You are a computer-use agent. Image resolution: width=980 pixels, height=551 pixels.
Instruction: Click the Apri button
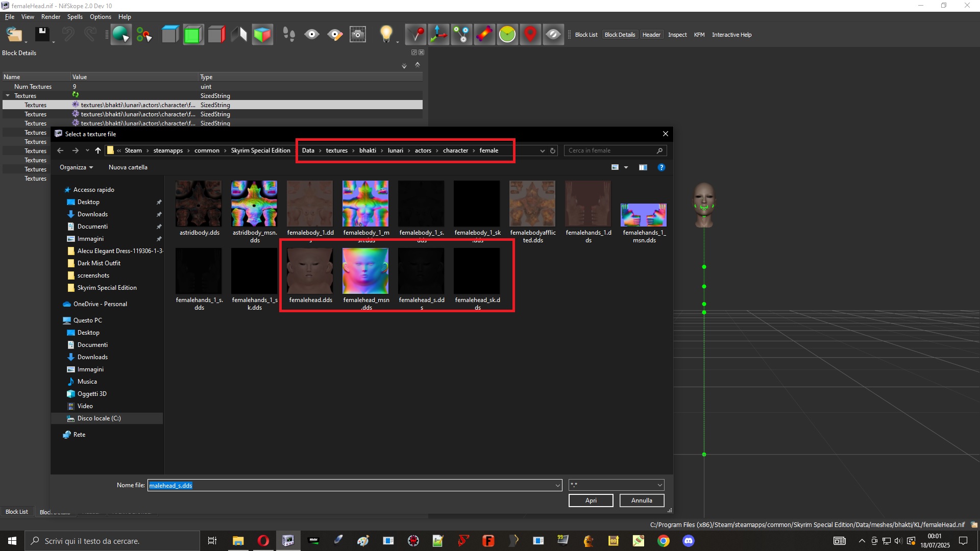591,500
